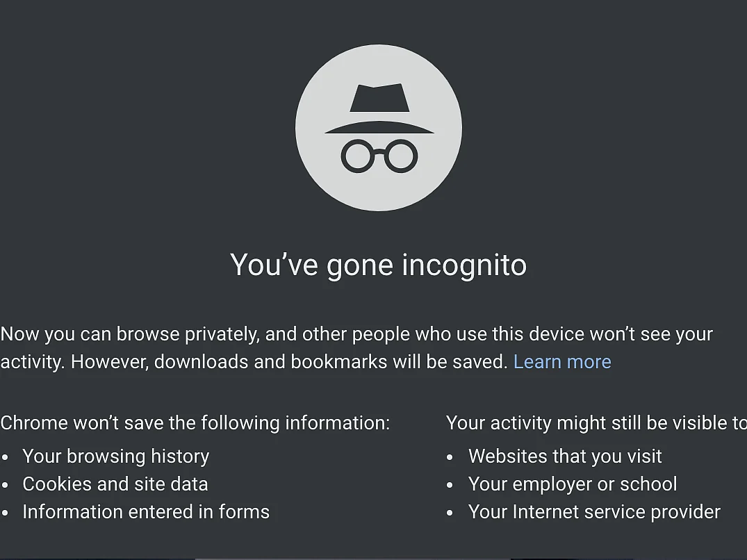Click the bullet beside Your browsing history

click(x=6, y=458)
